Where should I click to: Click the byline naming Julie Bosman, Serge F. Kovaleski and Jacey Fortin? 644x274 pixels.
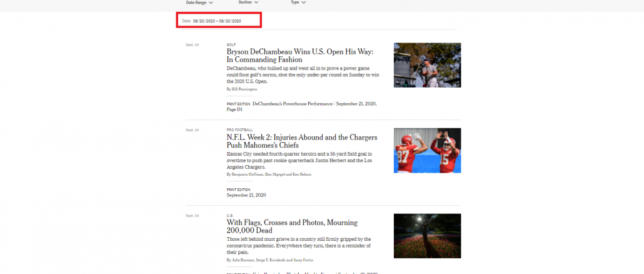coord(270,260)
